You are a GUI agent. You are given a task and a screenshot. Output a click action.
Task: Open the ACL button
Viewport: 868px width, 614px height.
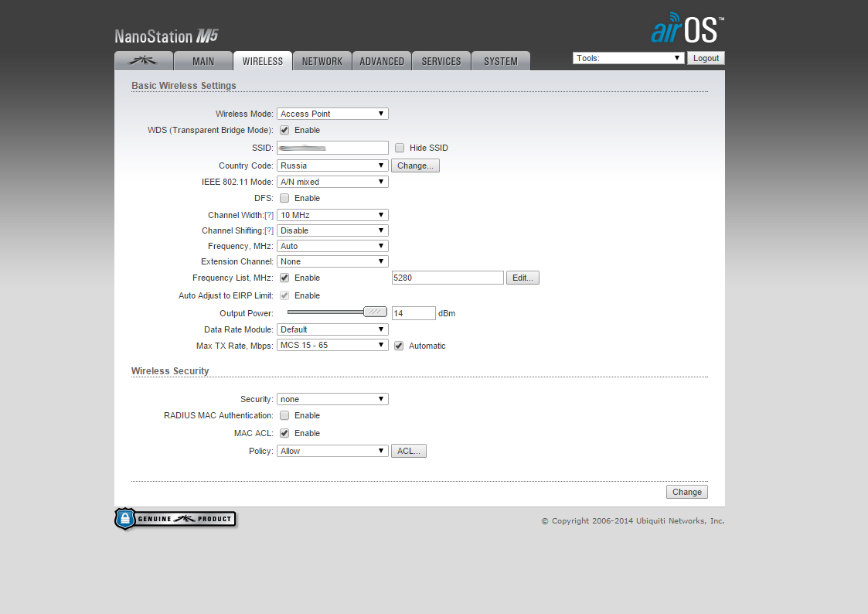pyautogui.click(x=409, y=451)
